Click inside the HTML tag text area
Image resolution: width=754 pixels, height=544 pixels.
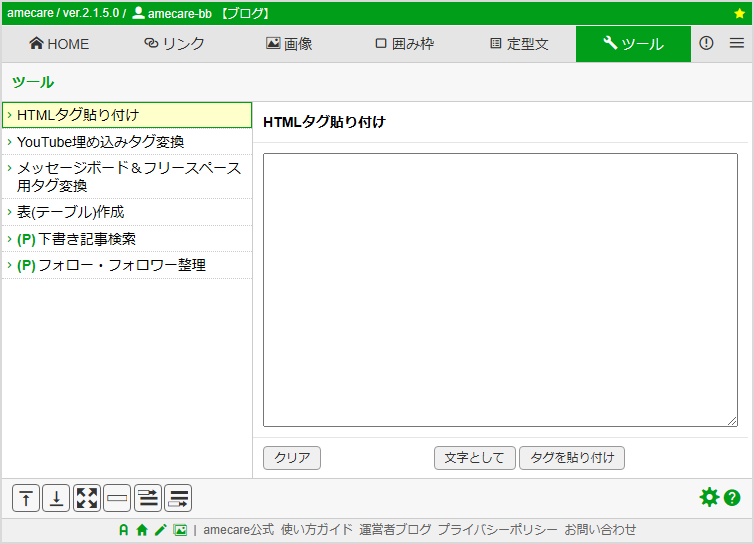(x=500, y=290)
